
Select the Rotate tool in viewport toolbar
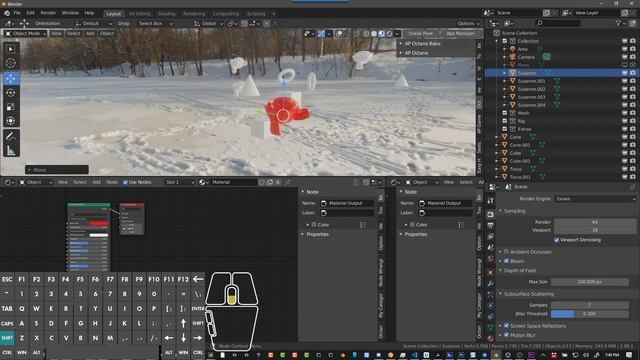(x=11, y=93)
